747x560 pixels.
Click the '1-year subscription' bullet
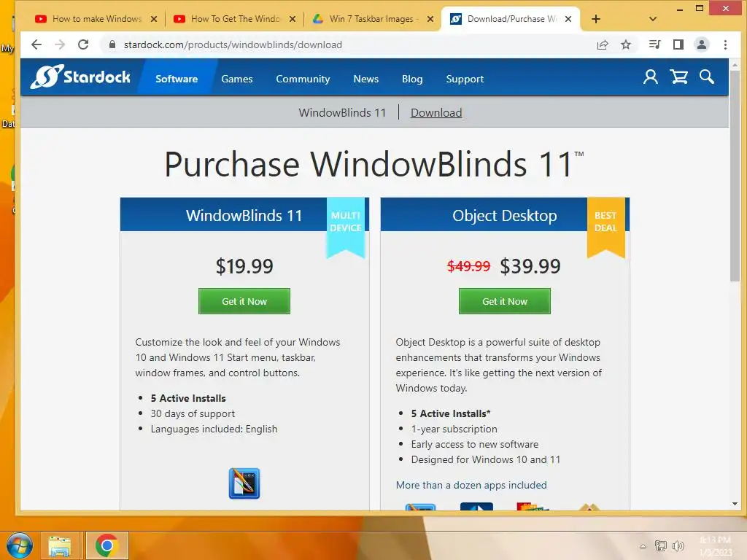point(454,429)
